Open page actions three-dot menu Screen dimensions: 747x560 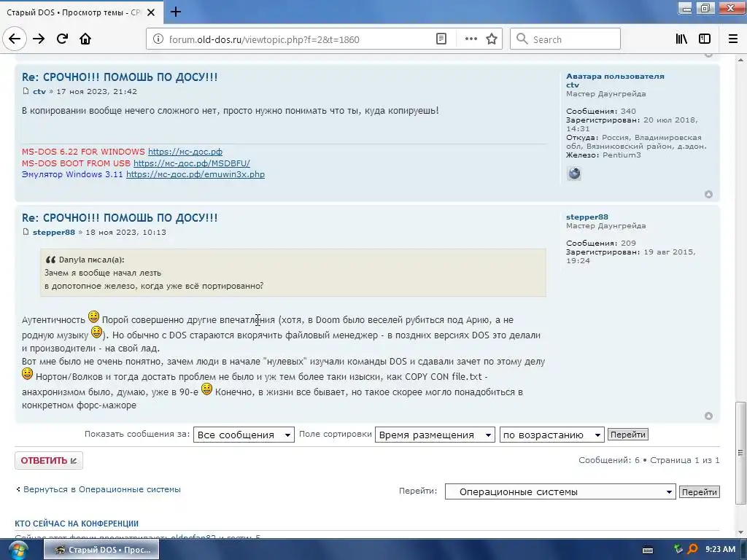471,39
